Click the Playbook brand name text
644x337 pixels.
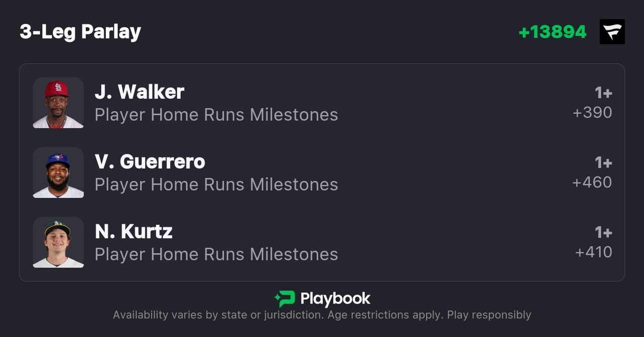coord(335,299)
